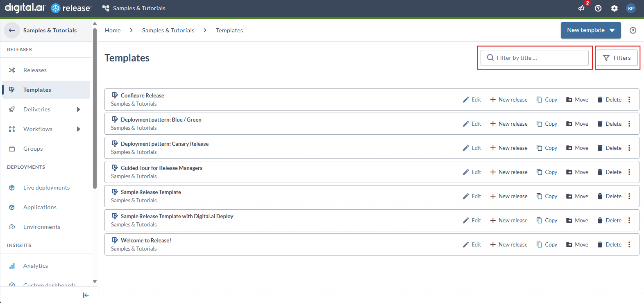Delete the Welcome to Release! template

609,244
